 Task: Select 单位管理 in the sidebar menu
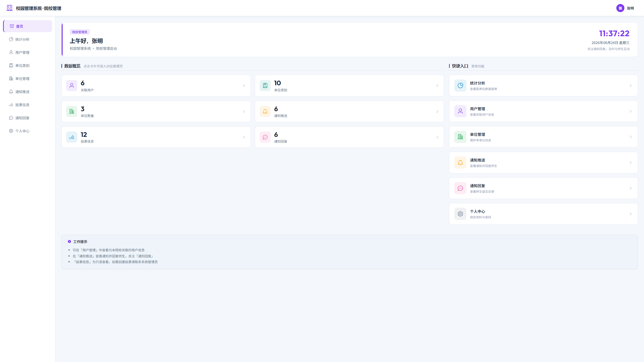28,78
